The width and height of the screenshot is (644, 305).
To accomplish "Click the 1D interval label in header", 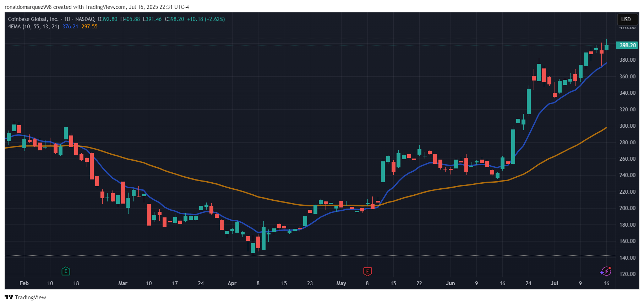I will click(67, 19).
